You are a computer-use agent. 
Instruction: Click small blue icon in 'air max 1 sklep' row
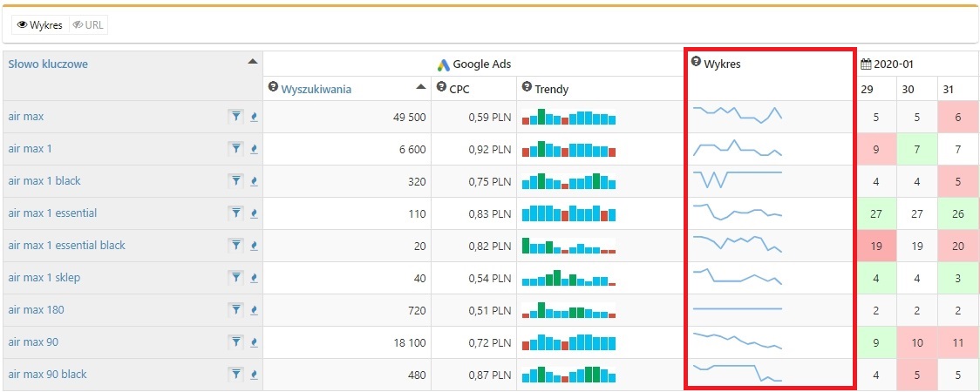click(254, 278)
